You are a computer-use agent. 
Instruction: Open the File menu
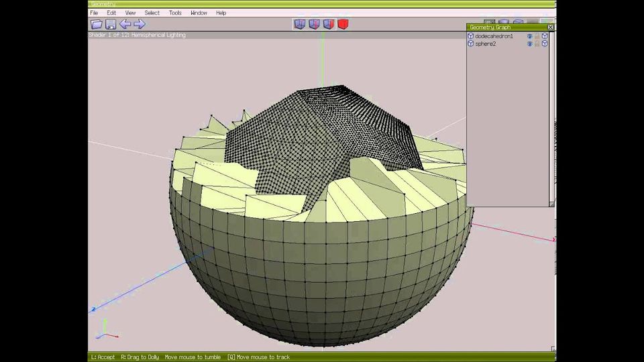(x=94, y=13)
